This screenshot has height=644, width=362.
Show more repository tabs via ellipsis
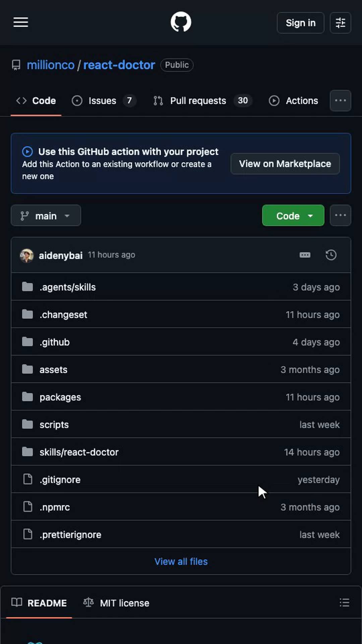pos(341,101)
